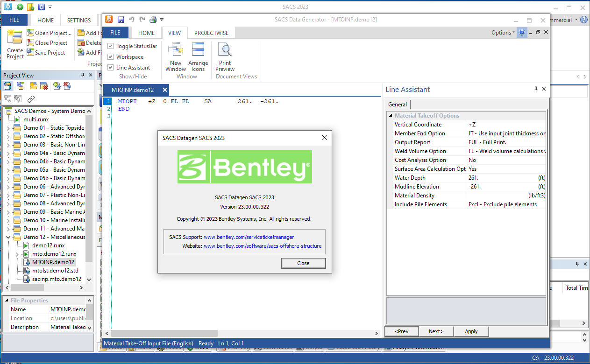Image resolution: width=590 pixels, height=364 pixels.
Task: Pin the Line Assistant panel
Action: [536, 89]
